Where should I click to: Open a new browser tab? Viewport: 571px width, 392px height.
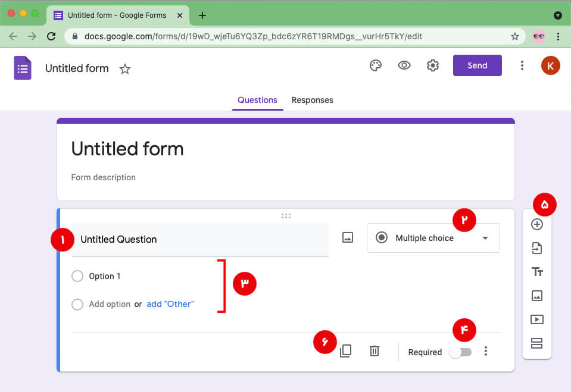(x=202, y=15)
